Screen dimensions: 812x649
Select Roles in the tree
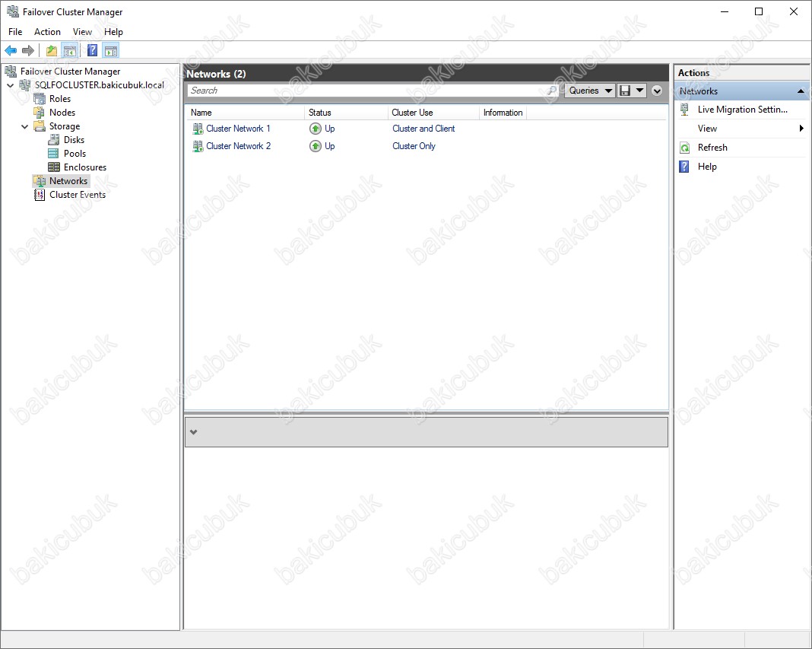[60, 98]
